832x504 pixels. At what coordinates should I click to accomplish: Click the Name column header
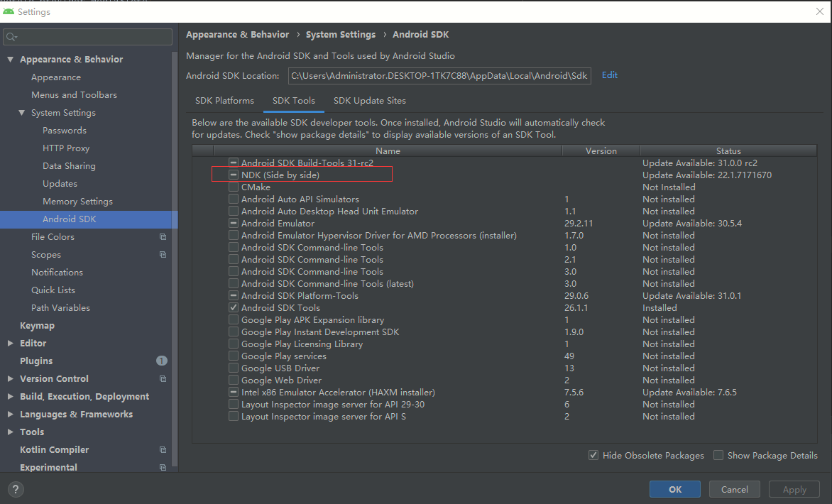(388, 150)
